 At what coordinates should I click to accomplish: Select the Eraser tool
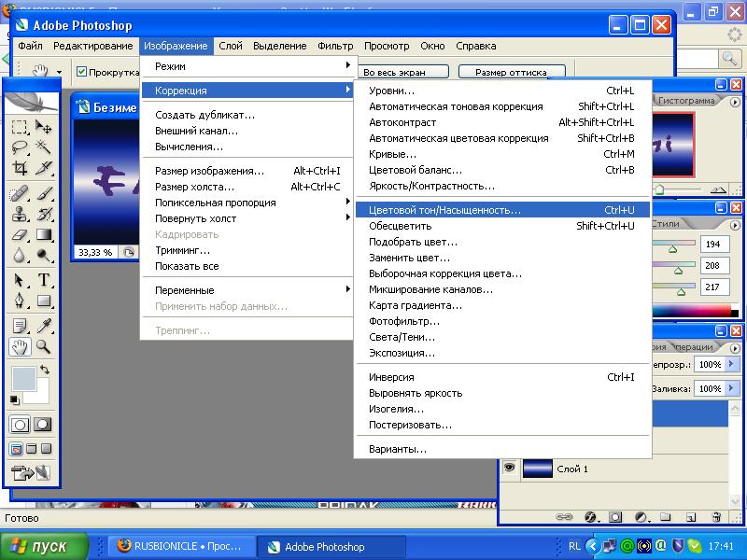click(x=20, y=235)
